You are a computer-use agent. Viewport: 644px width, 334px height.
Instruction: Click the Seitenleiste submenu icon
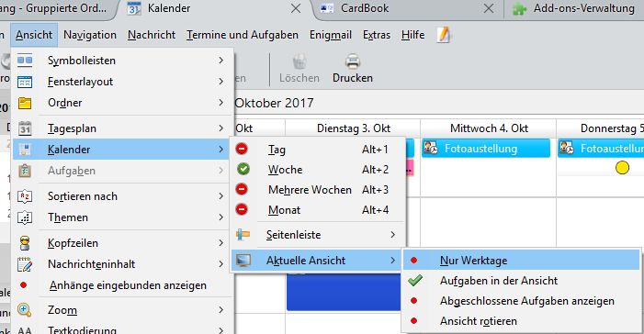click(x=243, y=235)
